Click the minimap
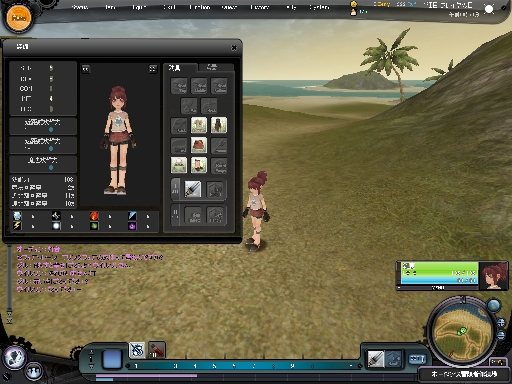512x384 pixels. (462, 332)
